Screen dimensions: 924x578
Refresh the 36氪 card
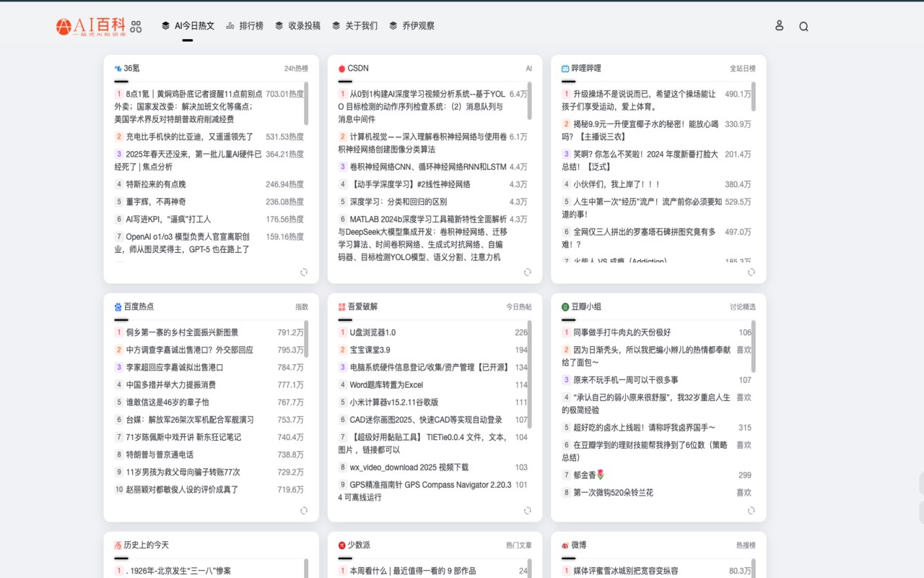coord(304,272)
